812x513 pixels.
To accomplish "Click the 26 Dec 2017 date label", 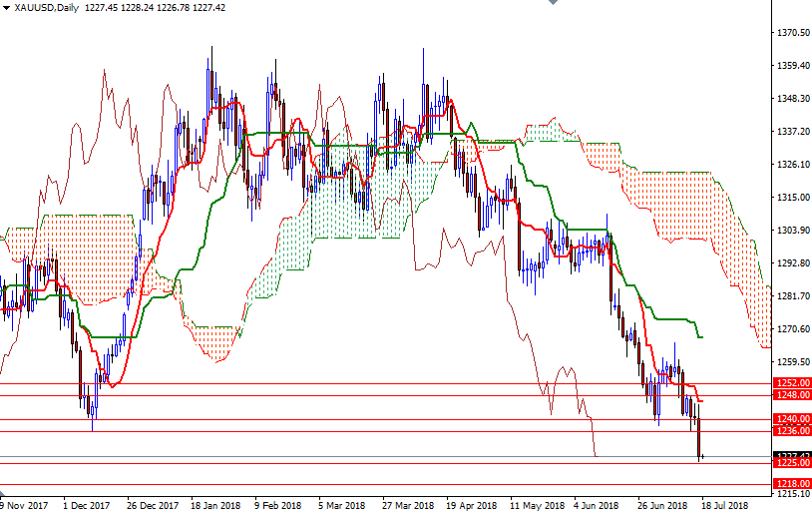I will tap(154, 504).
